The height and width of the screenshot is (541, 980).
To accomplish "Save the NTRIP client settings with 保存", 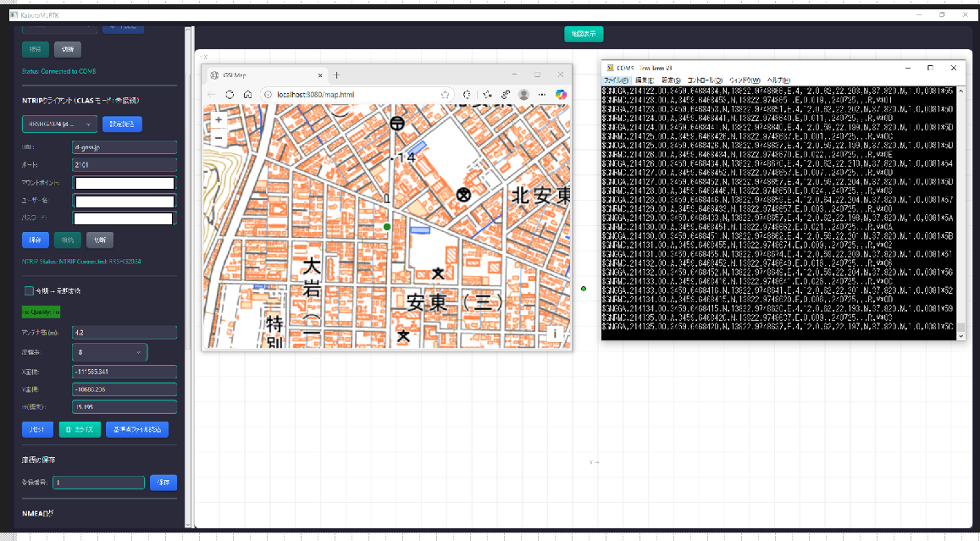I will 35,240.
